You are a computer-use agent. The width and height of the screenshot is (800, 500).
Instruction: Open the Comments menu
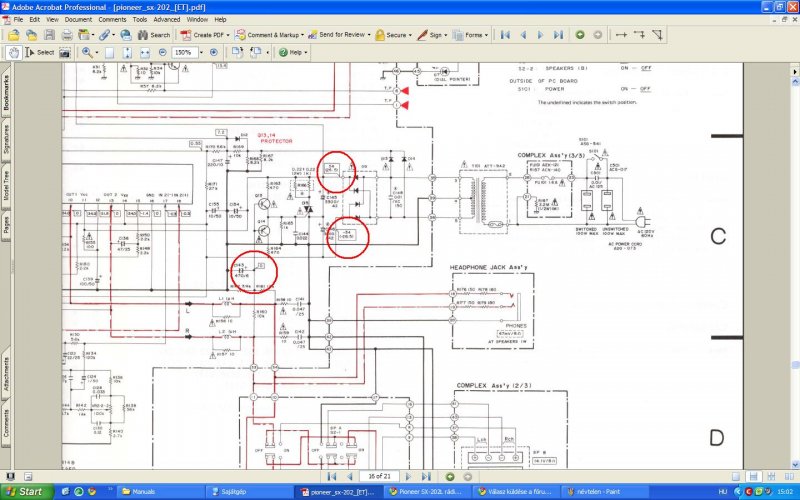[112, 19]
